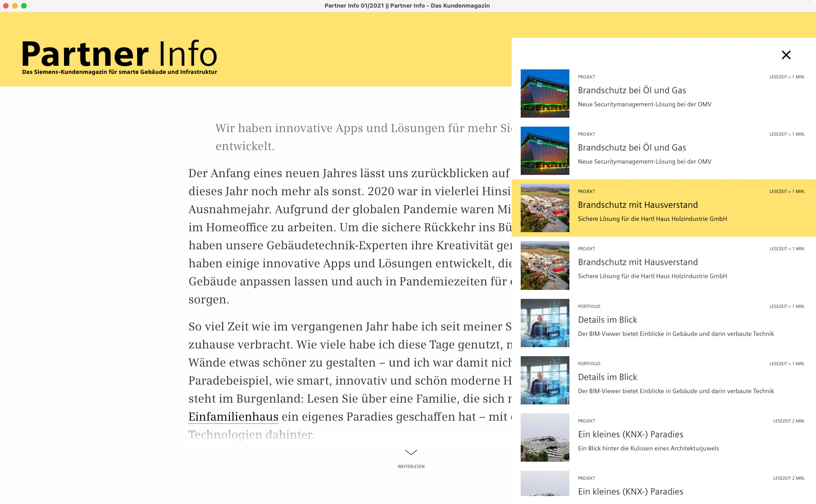Select bottom-most Ein kleines (KNX-) Paradies title
The width and height of the screenshot is (816, 504).
click(630, 492)
